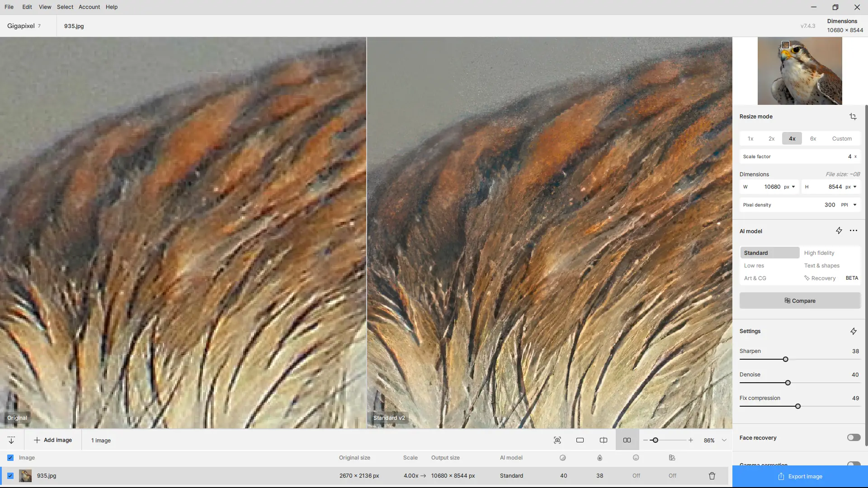Click the zoom-to-fit focus icon
Screen dimensions: 868x488
(557, 440)
